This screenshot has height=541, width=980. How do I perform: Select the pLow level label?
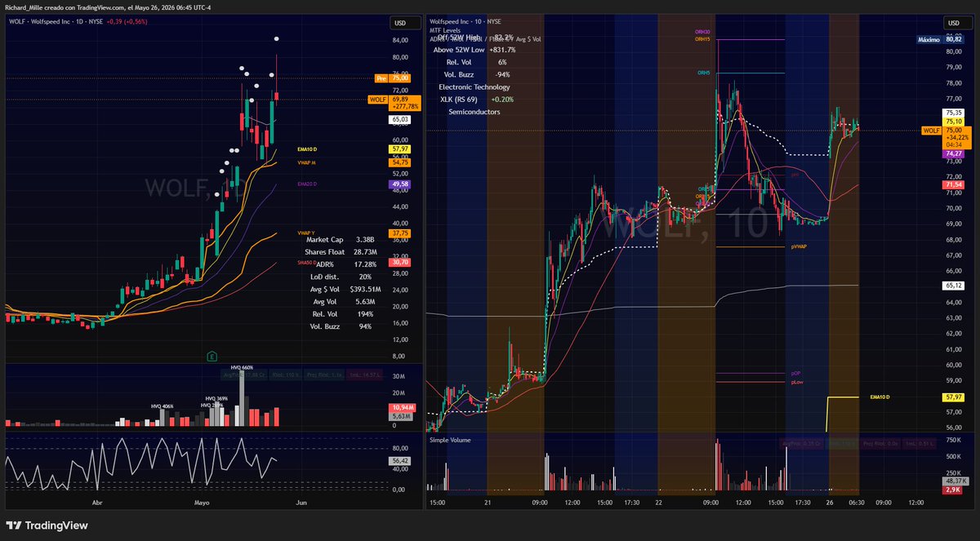click(x=796, y=382)
